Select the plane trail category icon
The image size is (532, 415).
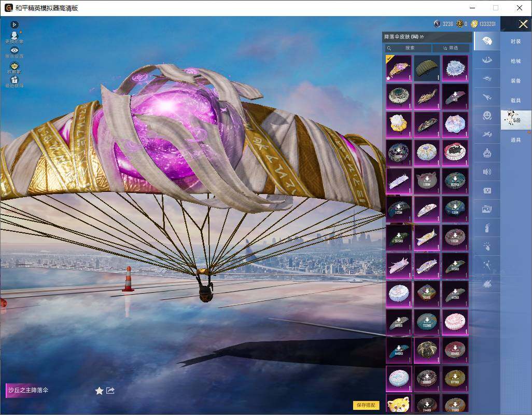pos(487,134)
